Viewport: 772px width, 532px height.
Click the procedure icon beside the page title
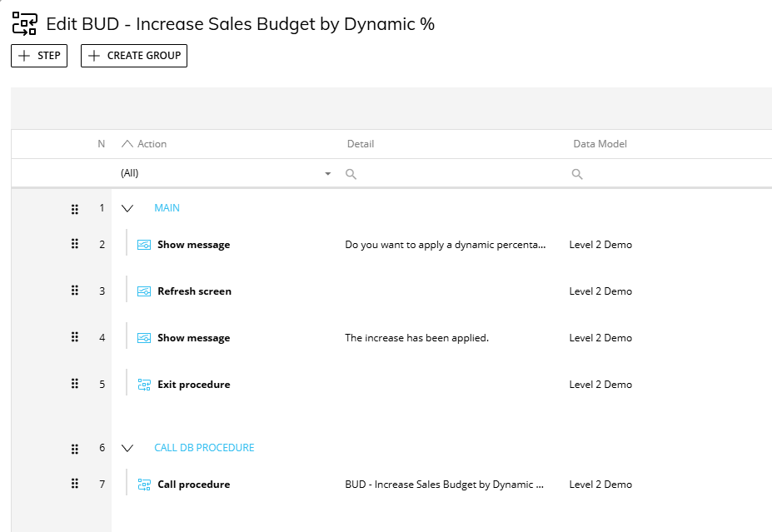coord(24,24)
